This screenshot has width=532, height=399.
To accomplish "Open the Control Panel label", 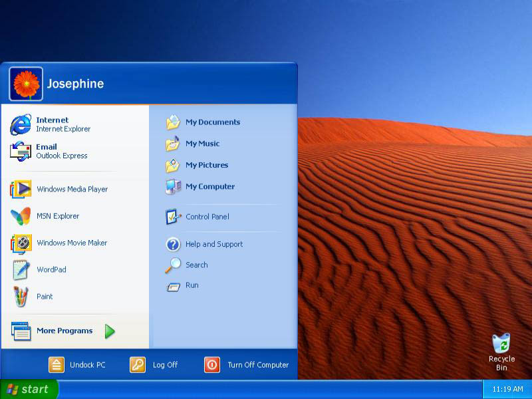I will 207,217.
